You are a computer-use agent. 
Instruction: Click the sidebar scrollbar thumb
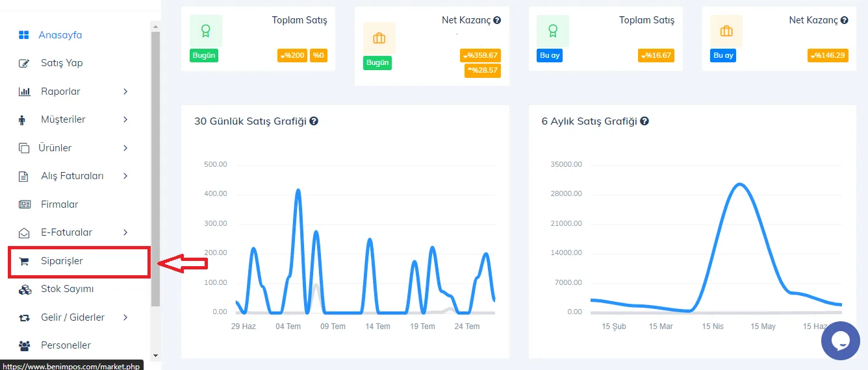coord(155,169)
